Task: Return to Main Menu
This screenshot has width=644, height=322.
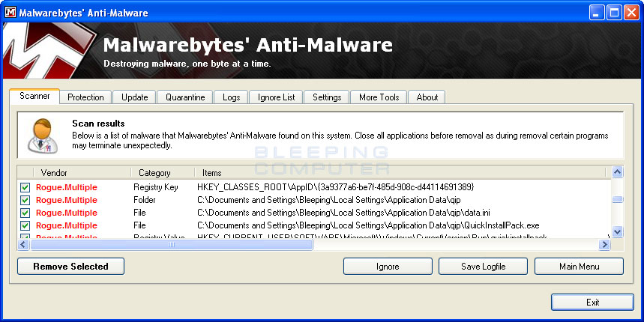Action: pyautogui.click(x=579, y=267)
